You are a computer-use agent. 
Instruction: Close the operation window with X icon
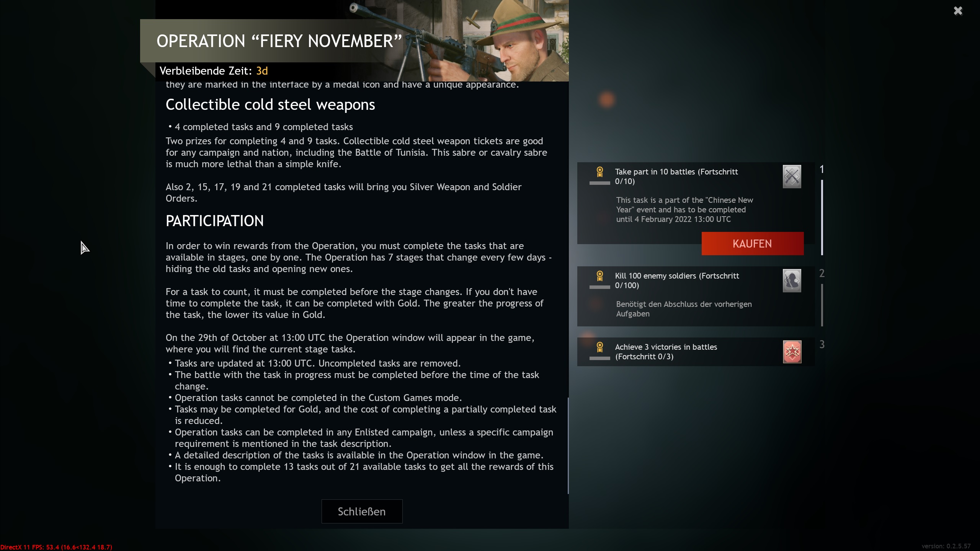click(x=958, y=11)
